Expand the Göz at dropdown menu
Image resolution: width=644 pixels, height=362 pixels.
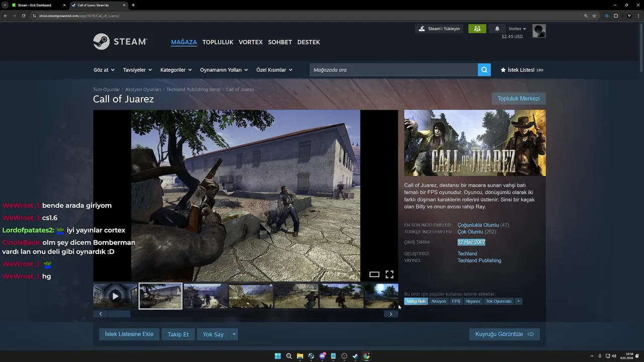click(x=104, y=70)
